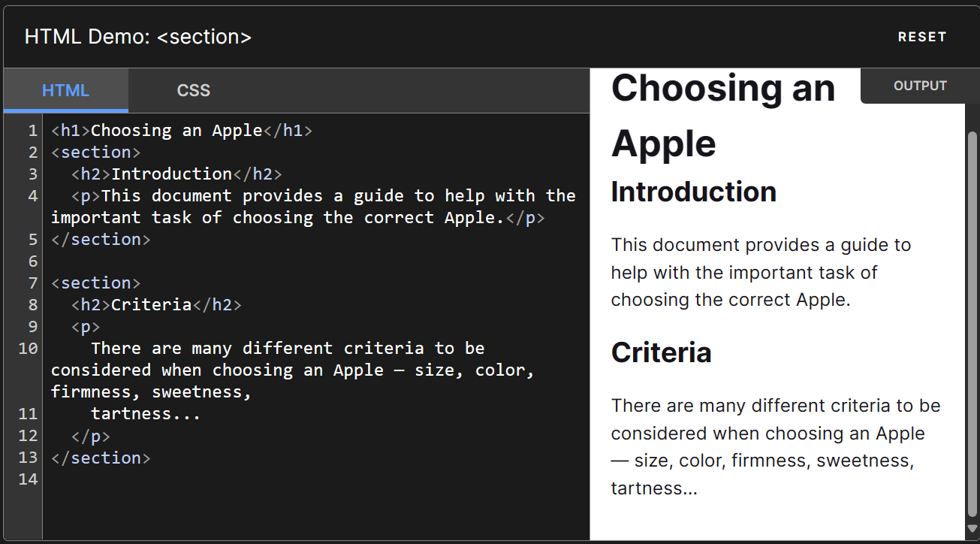Click the 'Introduction' text in code editor

click(x=172, y=174)
